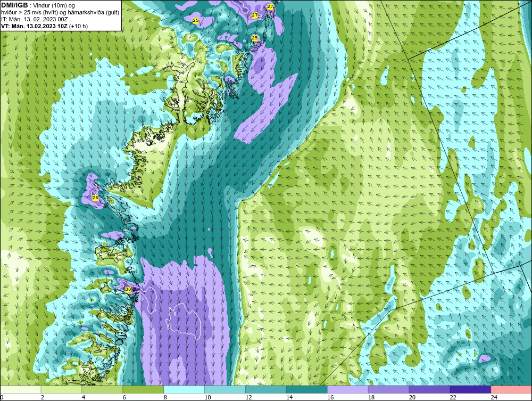Screen dimensions: 532x401
Task: Click the 16–18 m/s lavender swatch
Action: tap(348, 389)
